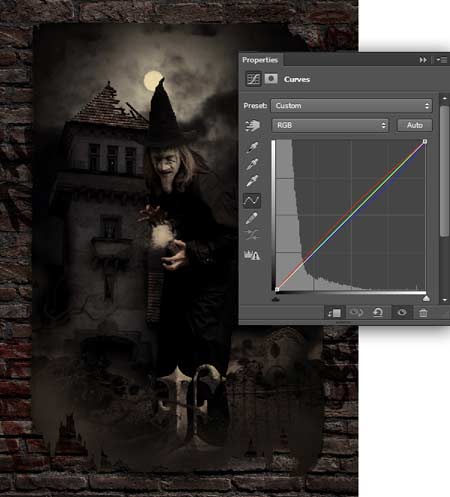450x497 pixels.
Task: Activate the on-image targeted adjustment hand tool
Action: (x=252, y=126)
